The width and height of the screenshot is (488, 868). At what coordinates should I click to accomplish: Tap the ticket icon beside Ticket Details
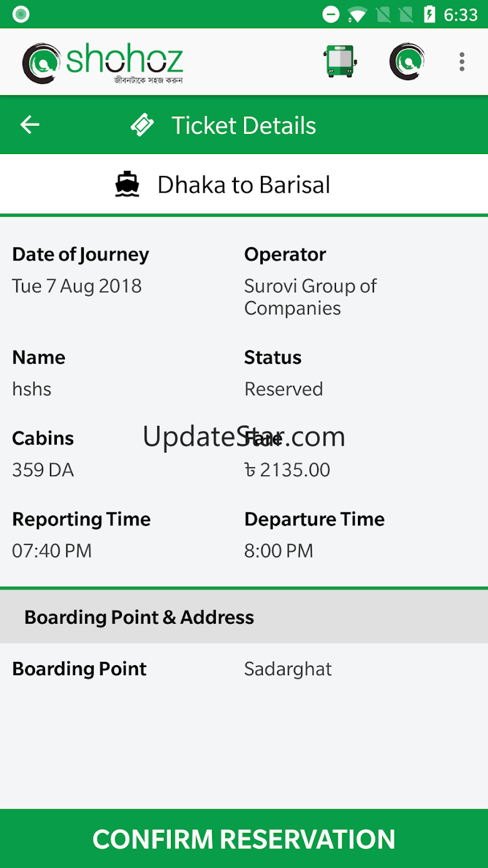[142, 125]
